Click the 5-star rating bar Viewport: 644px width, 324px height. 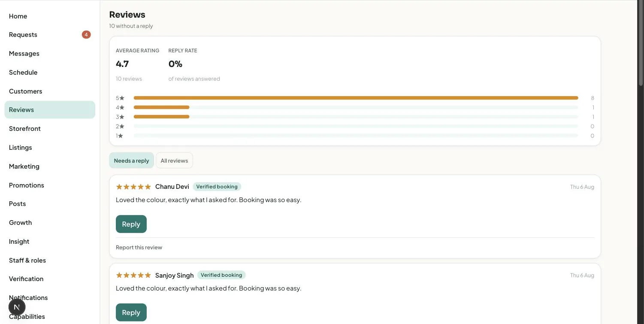[x=356, y=98]
